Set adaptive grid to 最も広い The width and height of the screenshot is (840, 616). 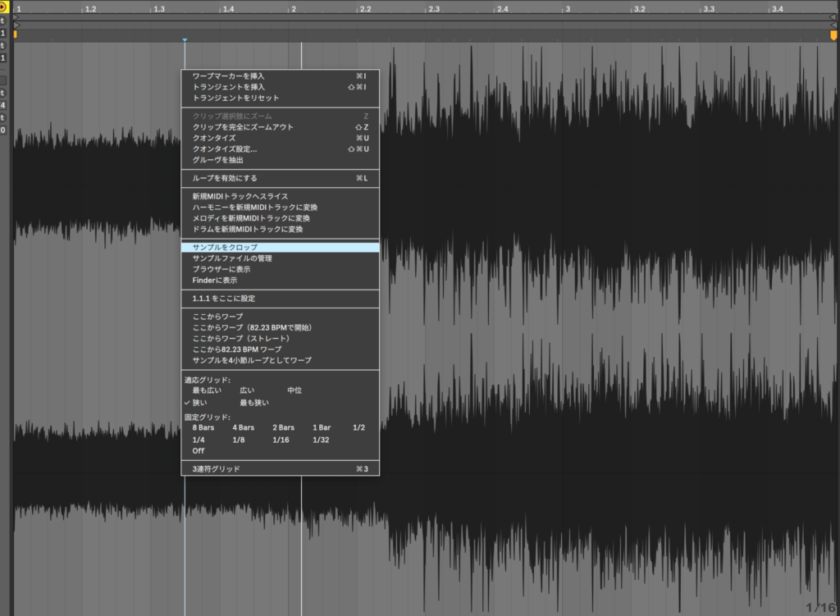(x=206, y=390)
